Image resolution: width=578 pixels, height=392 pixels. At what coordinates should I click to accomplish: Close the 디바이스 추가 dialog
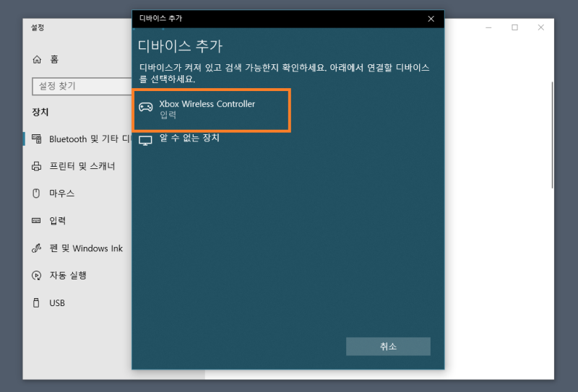(x=431, y=19)
